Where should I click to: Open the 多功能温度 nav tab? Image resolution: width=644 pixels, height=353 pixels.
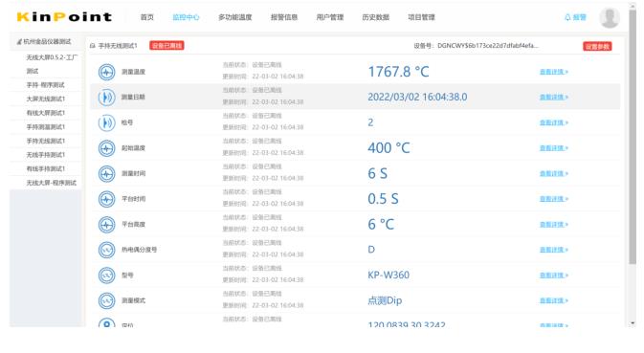(235, 17)
